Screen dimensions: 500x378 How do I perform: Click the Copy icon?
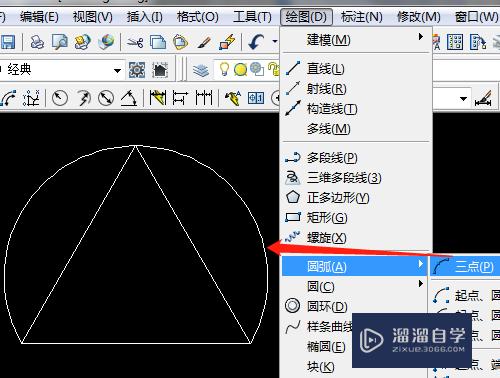point(158,42)
